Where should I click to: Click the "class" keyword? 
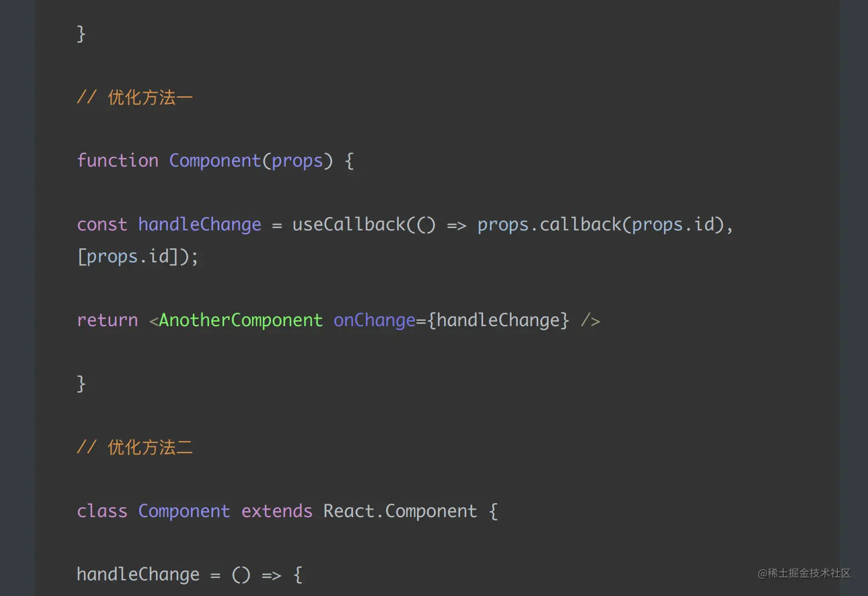pyautogui.click(x=102, y=511)
